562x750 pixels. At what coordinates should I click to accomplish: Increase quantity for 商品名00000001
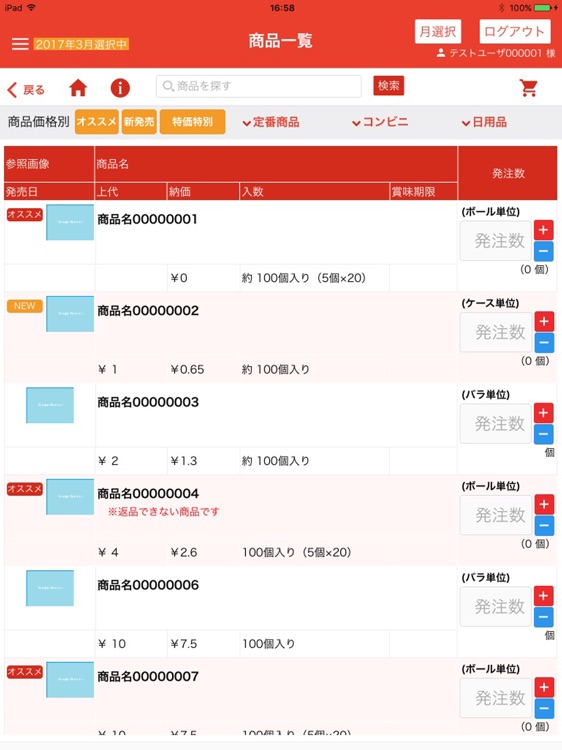543,230
